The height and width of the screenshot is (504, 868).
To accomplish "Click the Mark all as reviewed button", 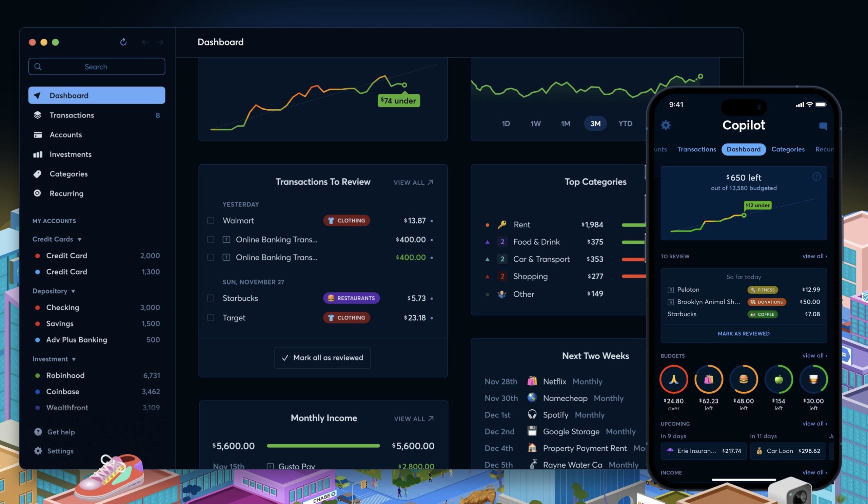I will tap(322, 357).
